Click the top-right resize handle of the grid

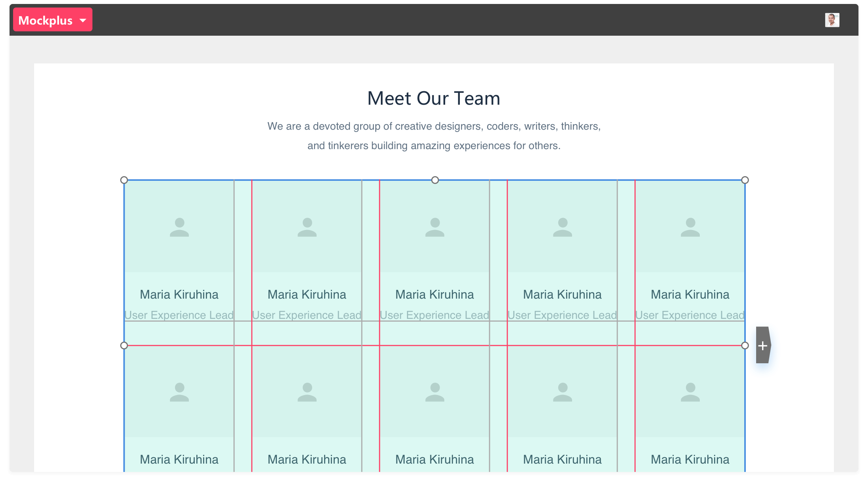[745, 180]
